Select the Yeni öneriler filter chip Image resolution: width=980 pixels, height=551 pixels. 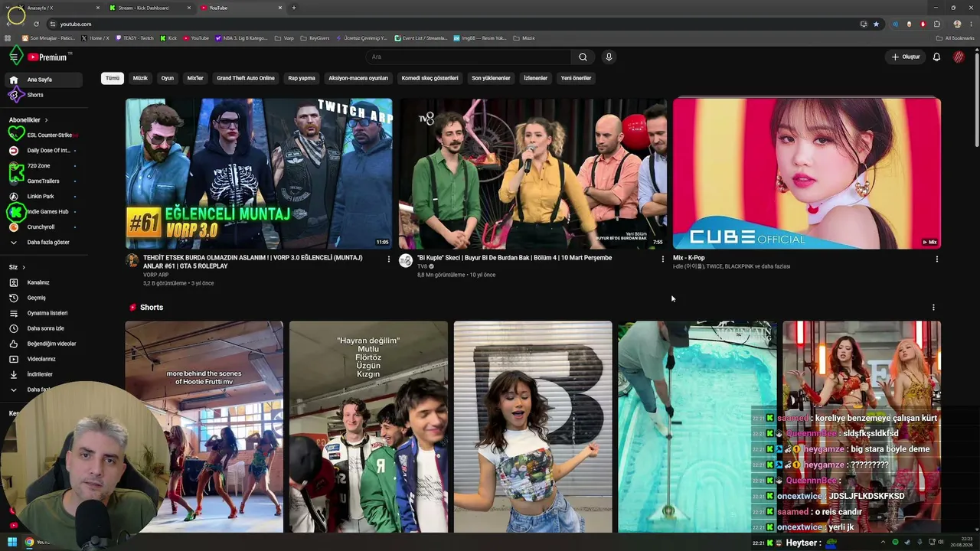[x=576, y=78]
